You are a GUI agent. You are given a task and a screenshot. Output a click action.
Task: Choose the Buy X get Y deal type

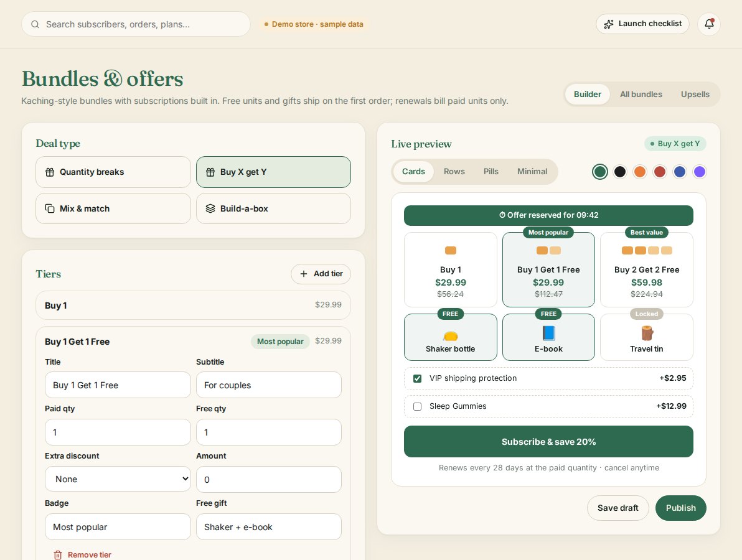click(273, 172)
